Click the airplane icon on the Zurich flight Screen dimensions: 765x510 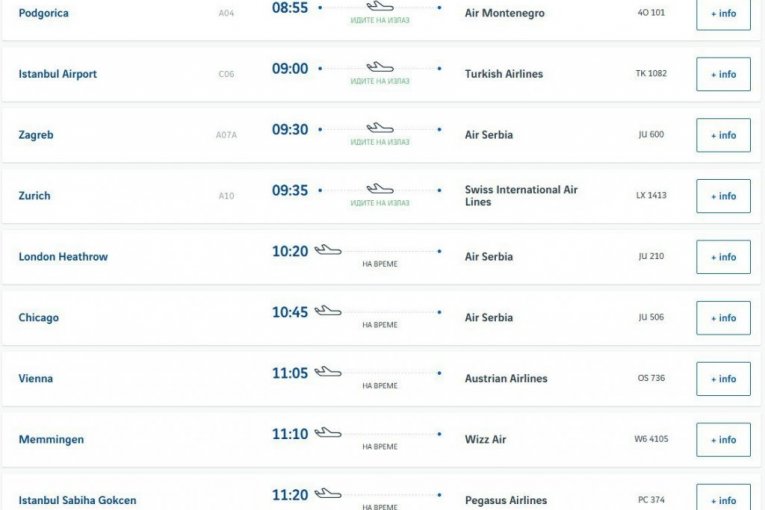tap(380, 189)
